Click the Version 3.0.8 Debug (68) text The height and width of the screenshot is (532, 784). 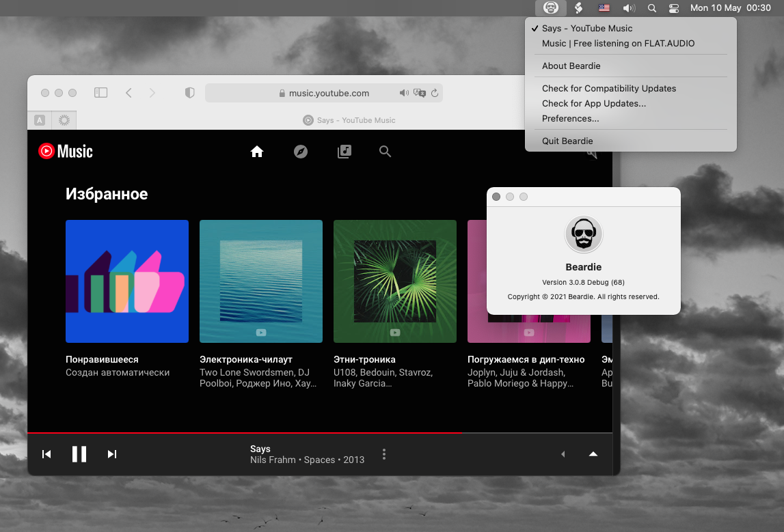pos(584,282)
